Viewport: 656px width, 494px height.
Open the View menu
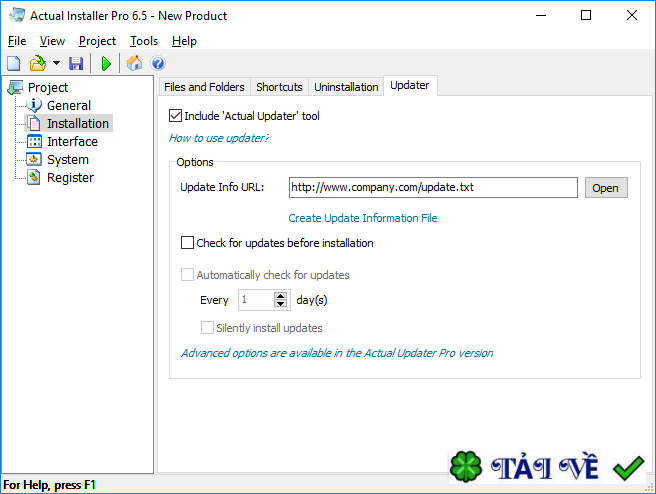pos(52,41)
